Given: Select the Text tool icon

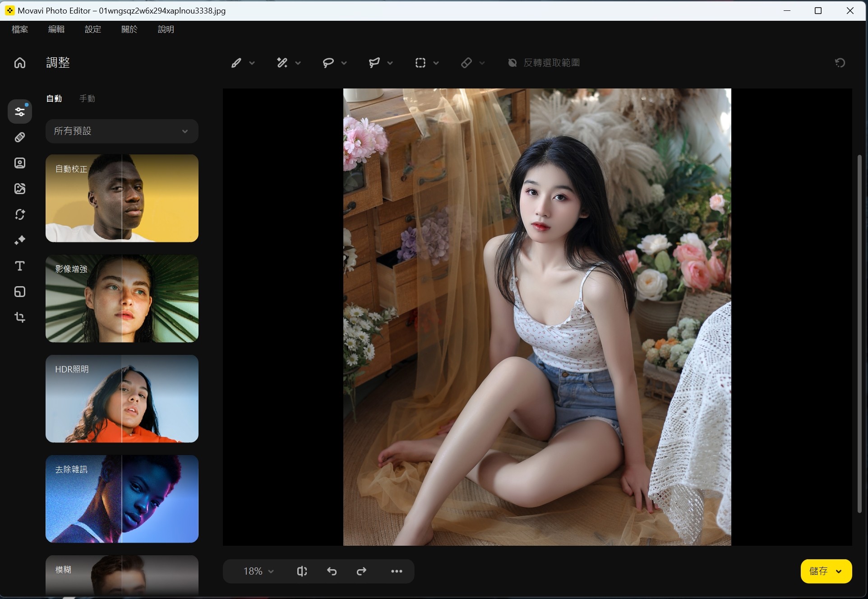Looking at the screenshot, I should tap(20, 266).
